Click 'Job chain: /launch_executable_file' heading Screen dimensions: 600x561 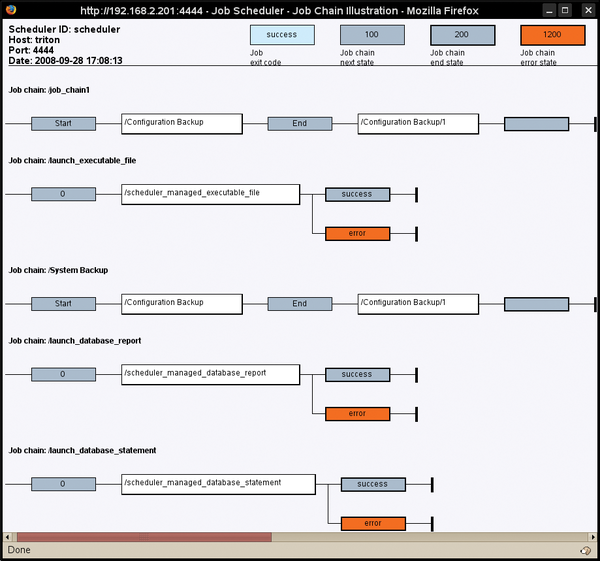pyautogui.click(x=72, y=161)
